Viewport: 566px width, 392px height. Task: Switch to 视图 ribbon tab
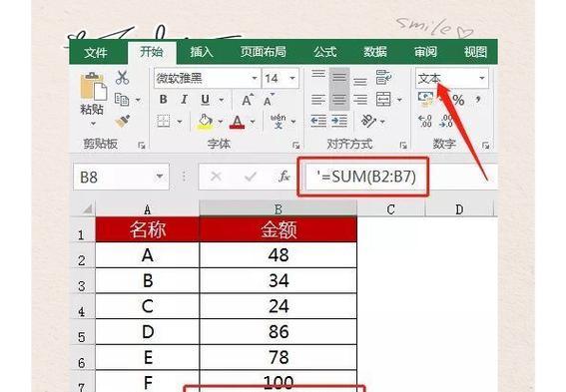pos(476,52)
